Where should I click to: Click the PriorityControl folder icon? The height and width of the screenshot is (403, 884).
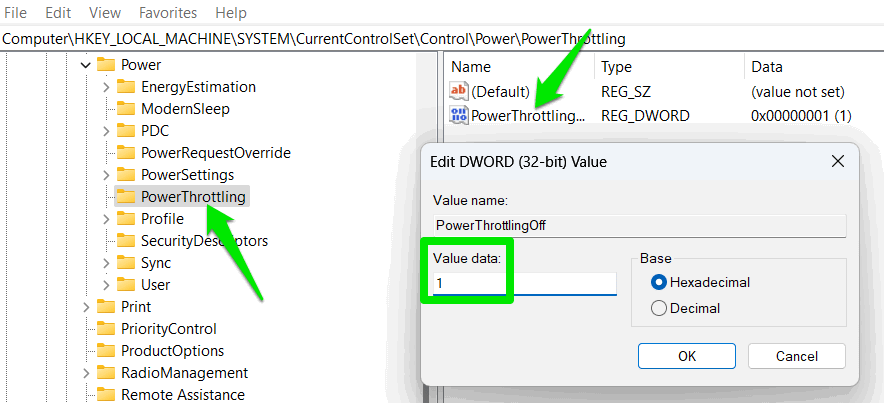pyautogui.click(x=106, y=329)
